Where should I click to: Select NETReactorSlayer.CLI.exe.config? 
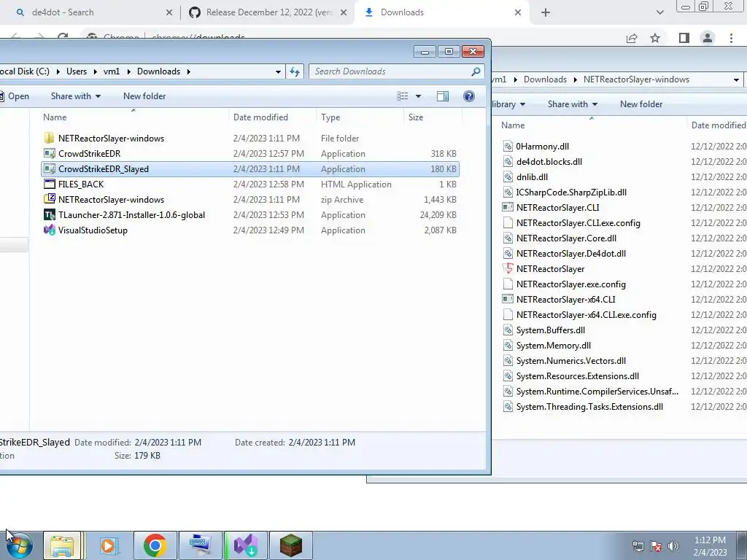[578, 223]
